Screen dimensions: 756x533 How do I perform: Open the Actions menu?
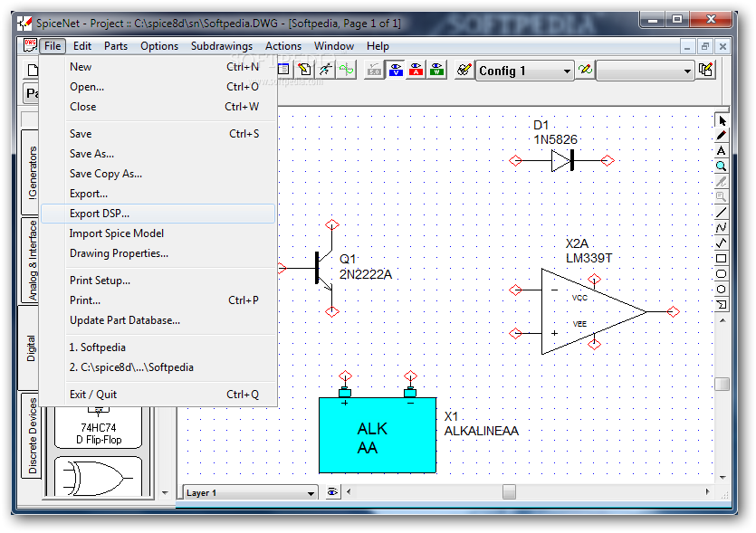[x=283, y=46]
